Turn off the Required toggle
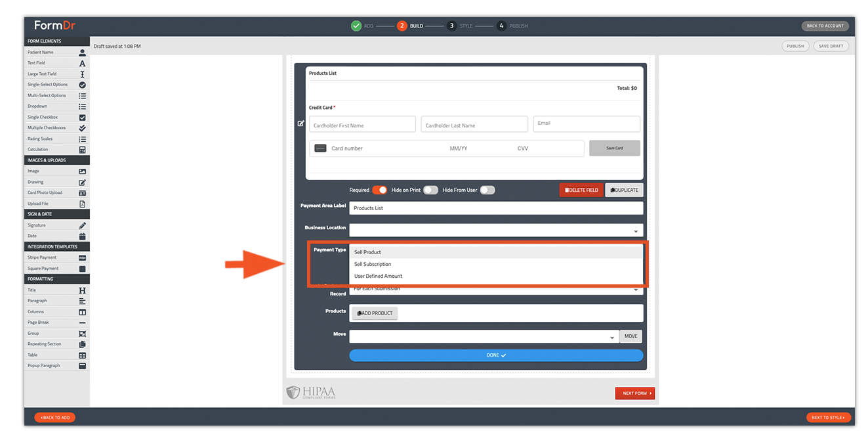Screen dimensions: 868x444 click(x=380, y=190)
